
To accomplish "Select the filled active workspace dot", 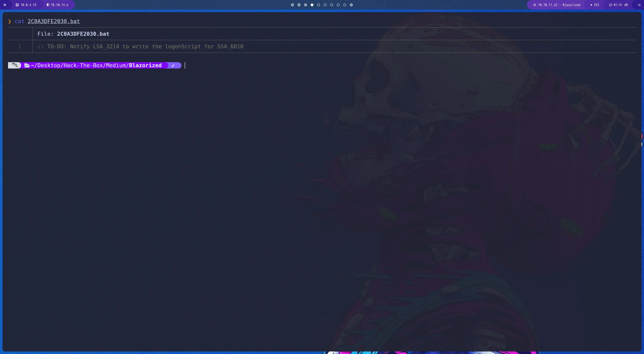I will [x=312, y=5].
